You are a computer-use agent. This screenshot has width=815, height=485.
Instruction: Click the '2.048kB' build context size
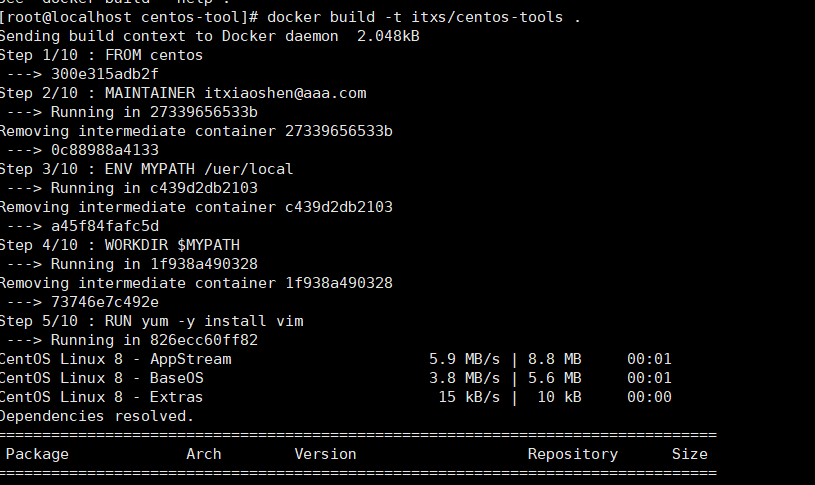388,36
